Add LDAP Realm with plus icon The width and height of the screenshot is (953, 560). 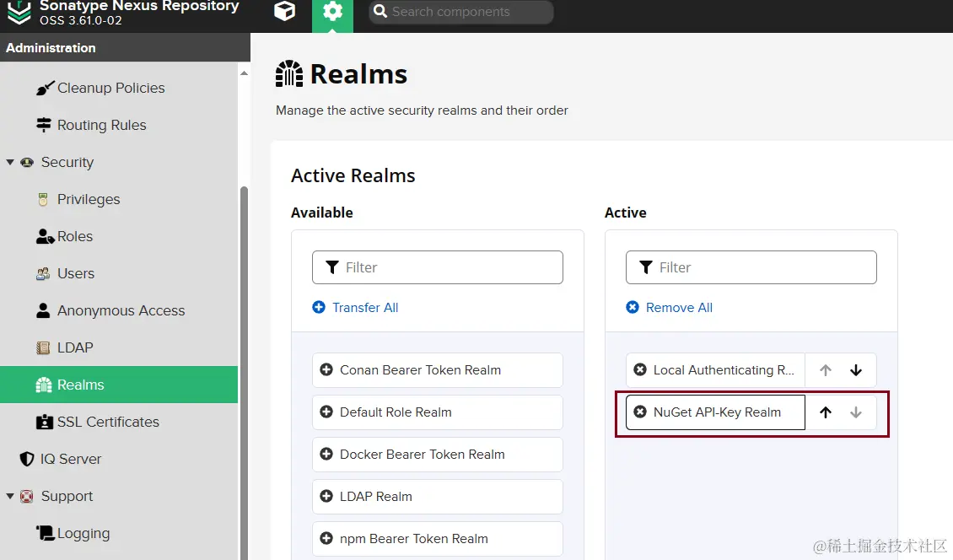point(326,496)
